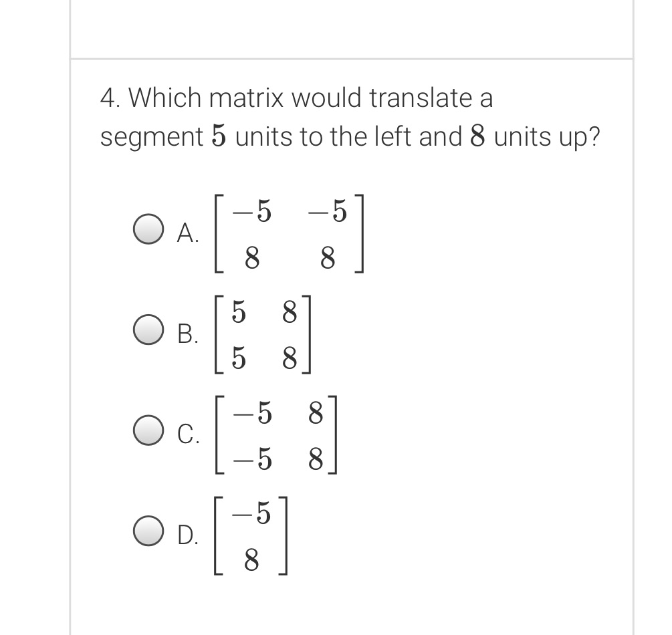672x635 pixels.
Task: Select answer choice C radio button
Action: coord(148,430)
